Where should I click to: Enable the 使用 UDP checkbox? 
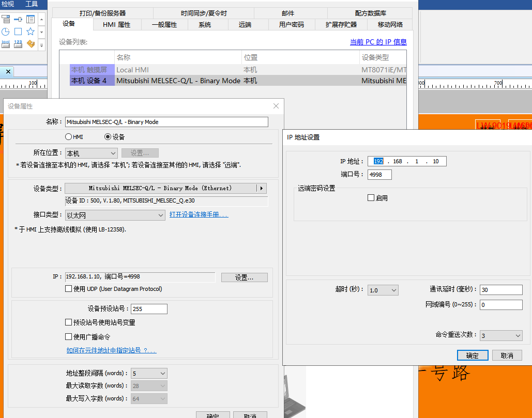(x=69, y=289)
